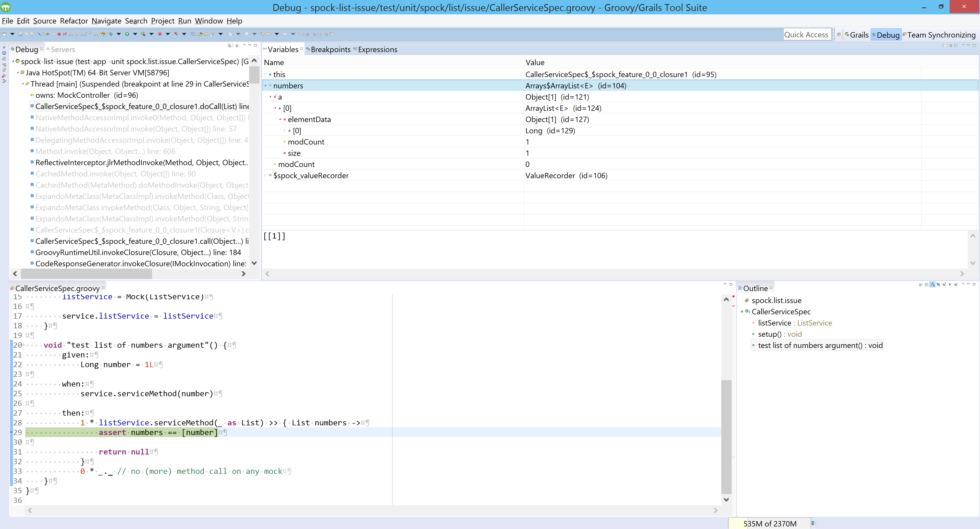Collapse the numbers variable node

(x=265, y=86)
